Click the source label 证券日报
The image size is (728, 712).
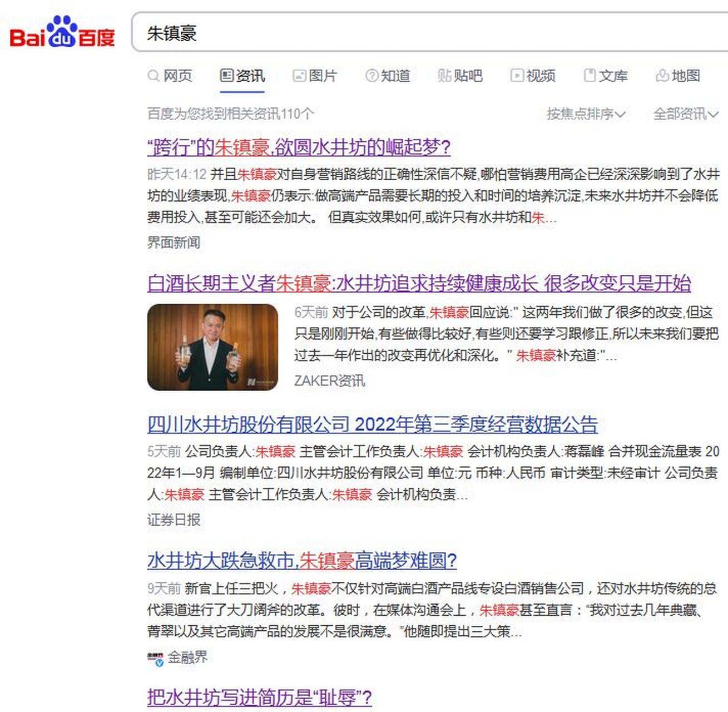point(174,520)
